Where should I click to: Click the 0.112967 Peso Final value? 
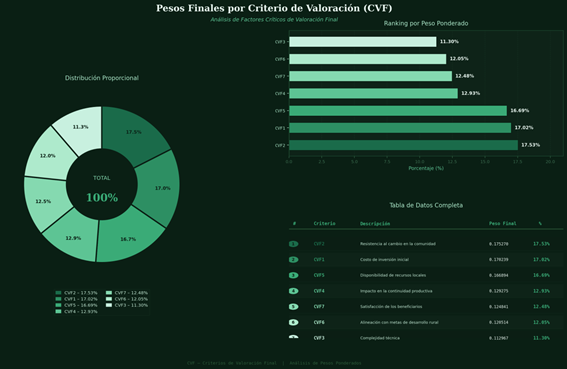tap(499, 338)
